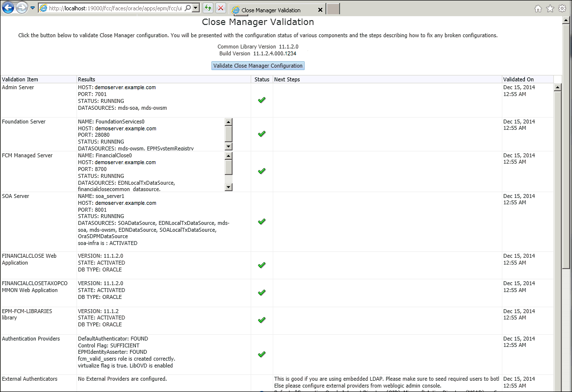Click 'Control Flag: SUFFICIENT' text
572x392 pixels.
click(109, 345)
